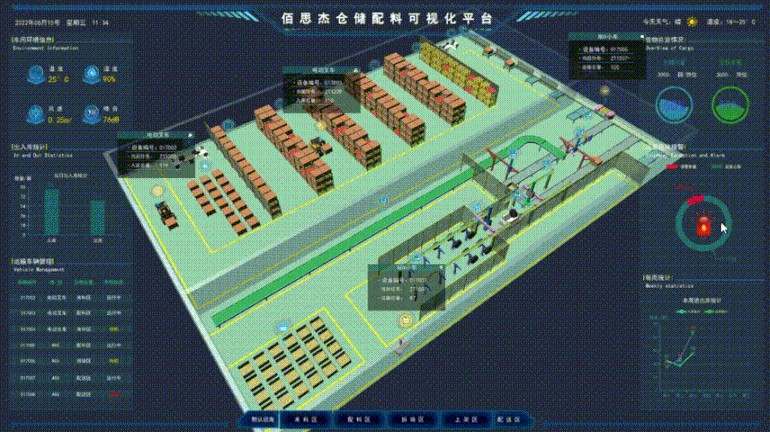Click the arrow on top-center forklift popup header
This screenshot has height=432, width=770.
pyautogui.click(x=356, y=71)
